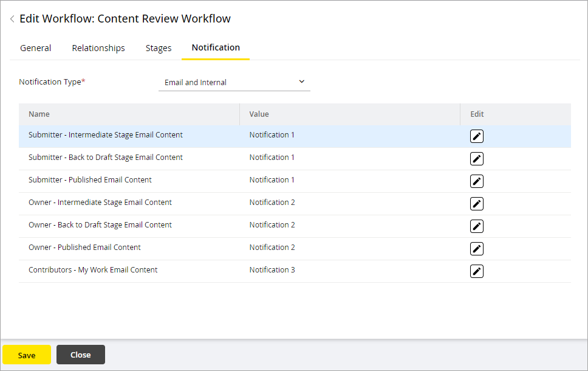Open the Stages tab
Screen dimensions: 588x371
point(158,48)
